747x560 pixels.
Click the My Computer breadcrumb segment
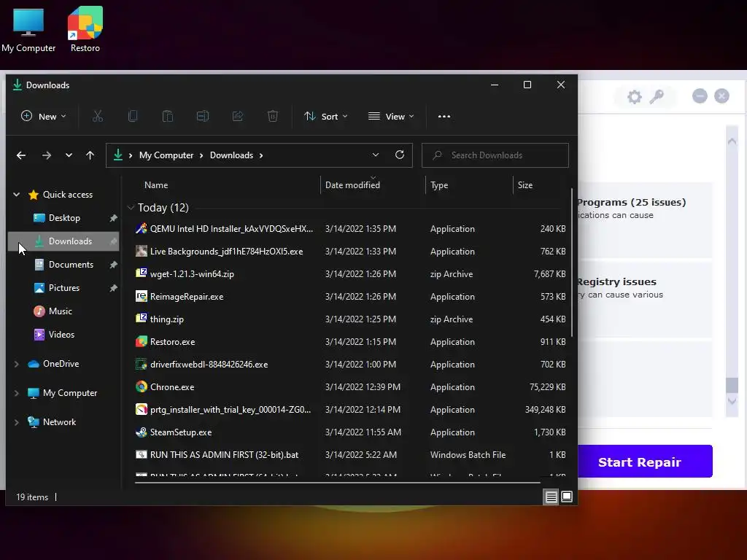click(x=166, y=155)
